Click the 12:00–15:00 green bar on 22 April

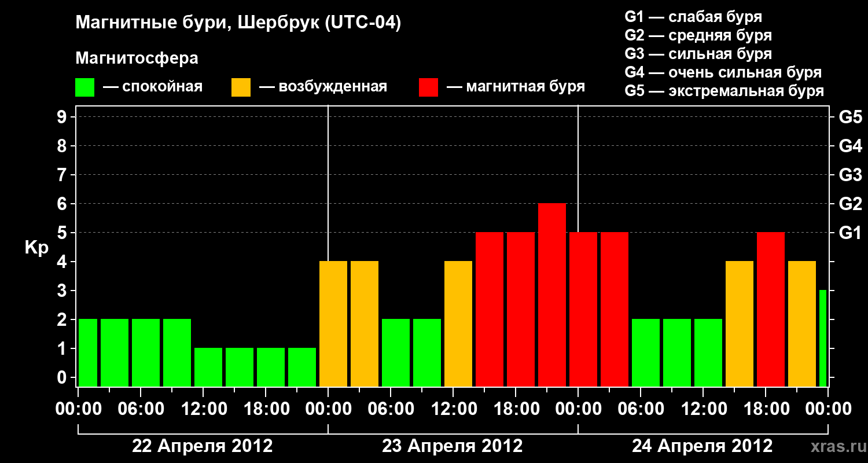click(208, 367)
